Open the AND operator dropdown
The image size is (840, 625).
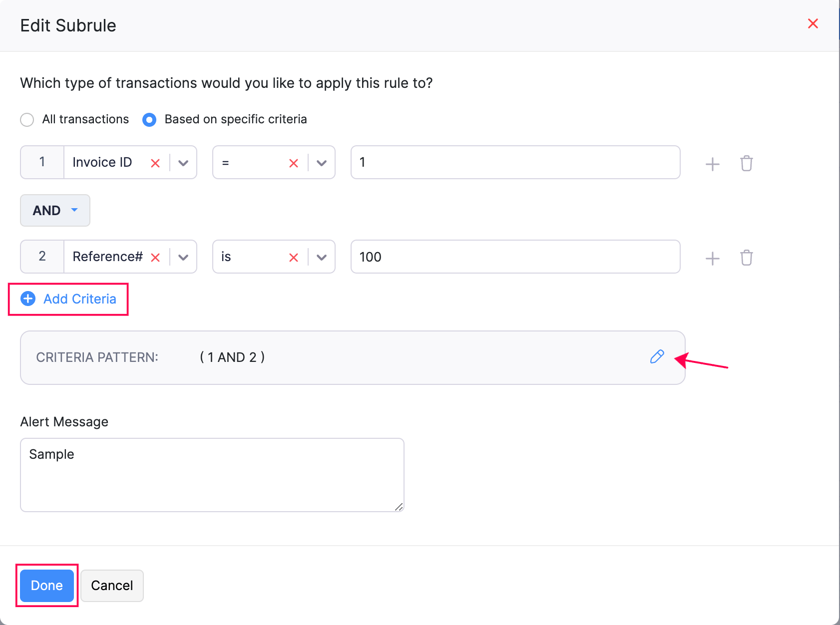coord(55,211)
